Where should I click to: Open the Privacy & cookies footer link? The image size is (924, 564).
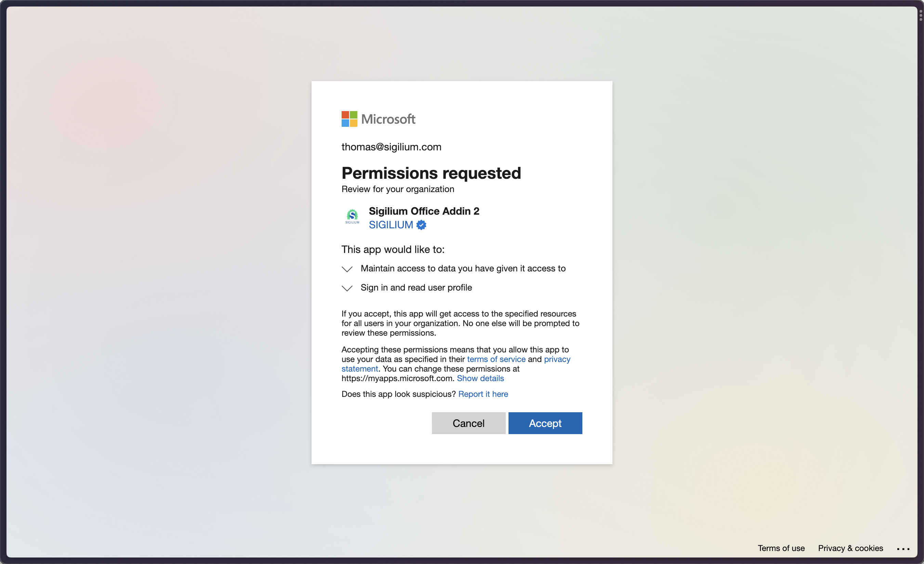(x=850, y=548)
